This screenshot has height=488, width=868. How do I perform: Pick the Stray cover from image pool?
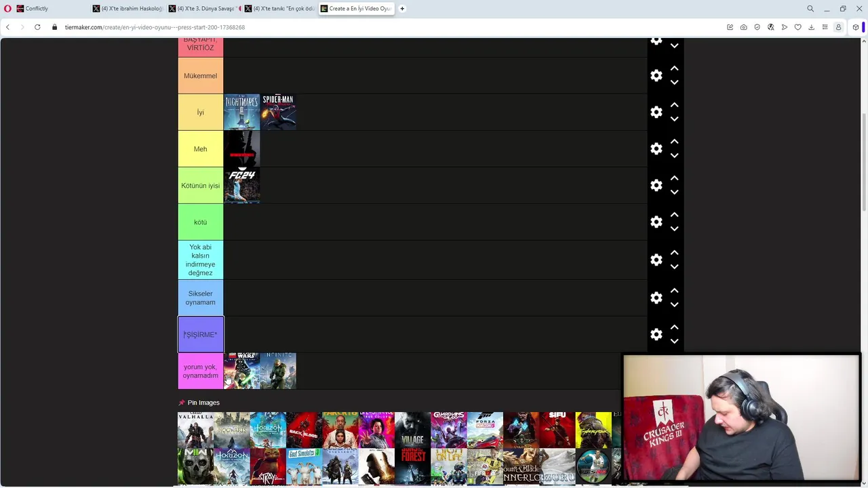268,466
